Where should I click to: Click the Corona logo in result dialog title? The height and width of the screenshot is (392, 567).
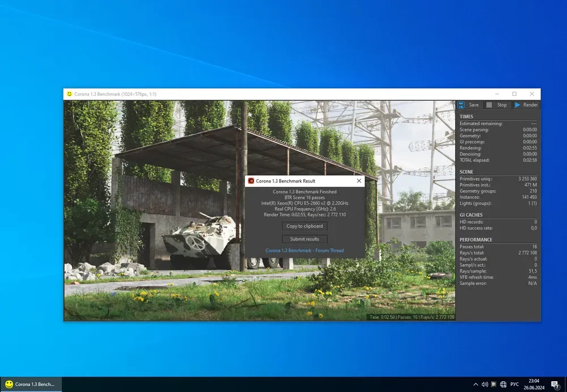251,181
